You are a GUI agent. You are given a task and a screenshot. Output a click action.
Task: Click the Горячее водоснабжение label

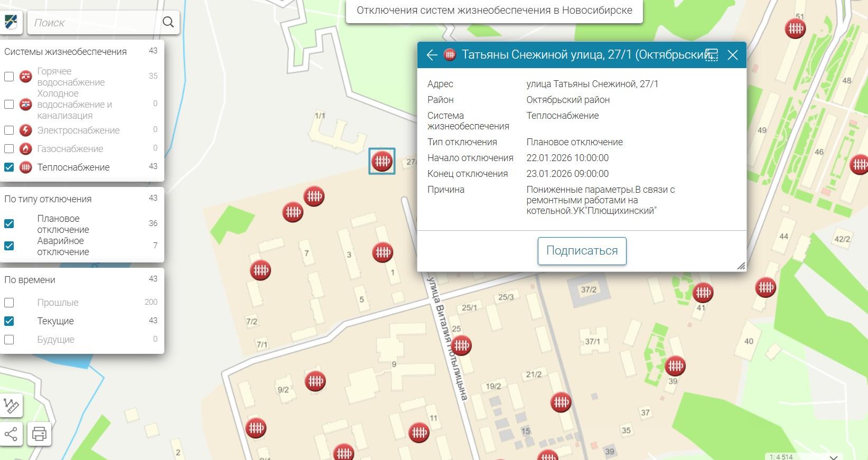click(x=71, y=77)
